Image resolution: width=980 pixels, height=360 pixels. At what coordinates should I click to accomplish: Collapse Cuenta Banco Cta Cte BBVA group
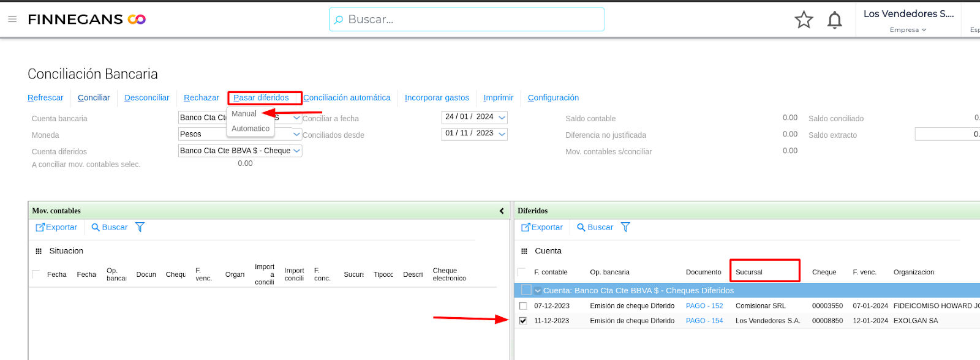click(538, 291)
